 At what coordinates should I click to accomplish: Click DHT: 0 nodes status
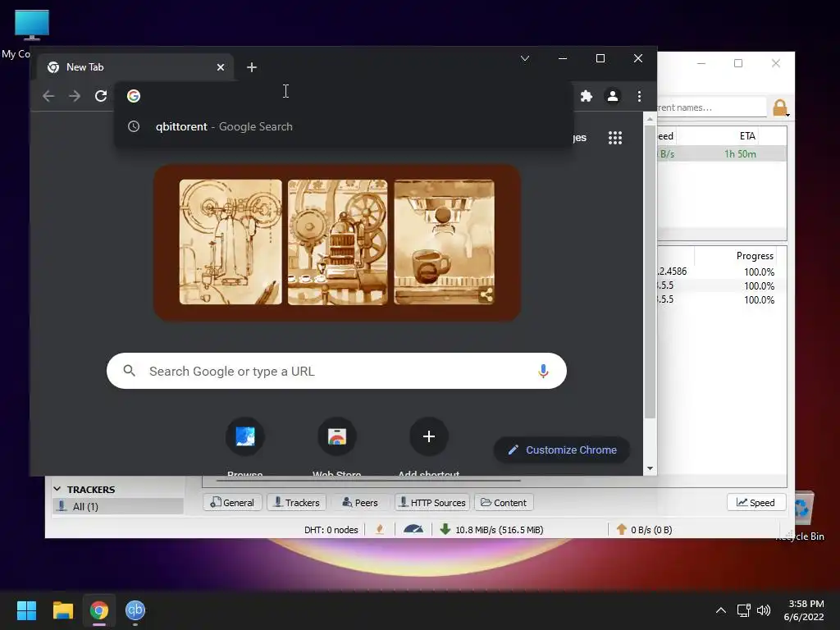click(331, 530)
